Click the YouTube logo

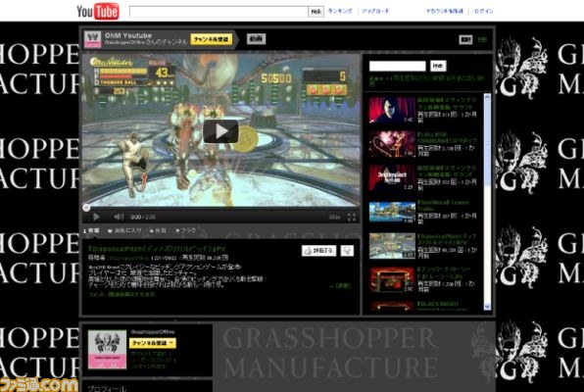98,11
